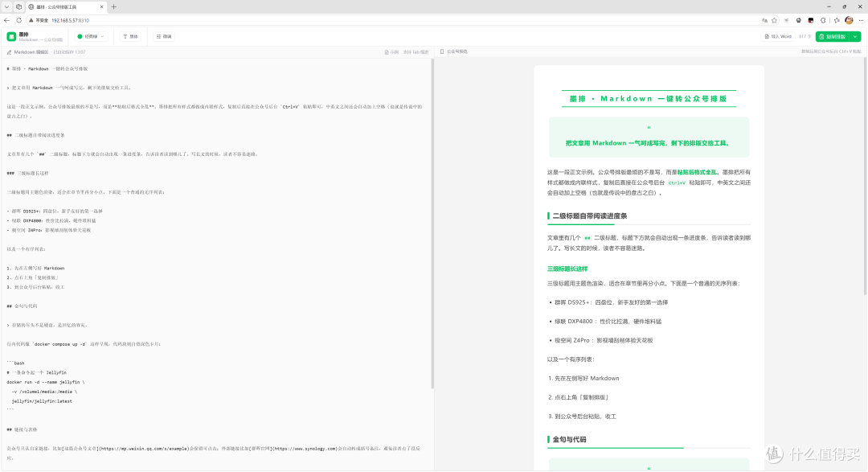Click editor line '## 二级标题自带阅读进度条'
The height and width of the screenshot is (472, 868).
coord(36,135)
